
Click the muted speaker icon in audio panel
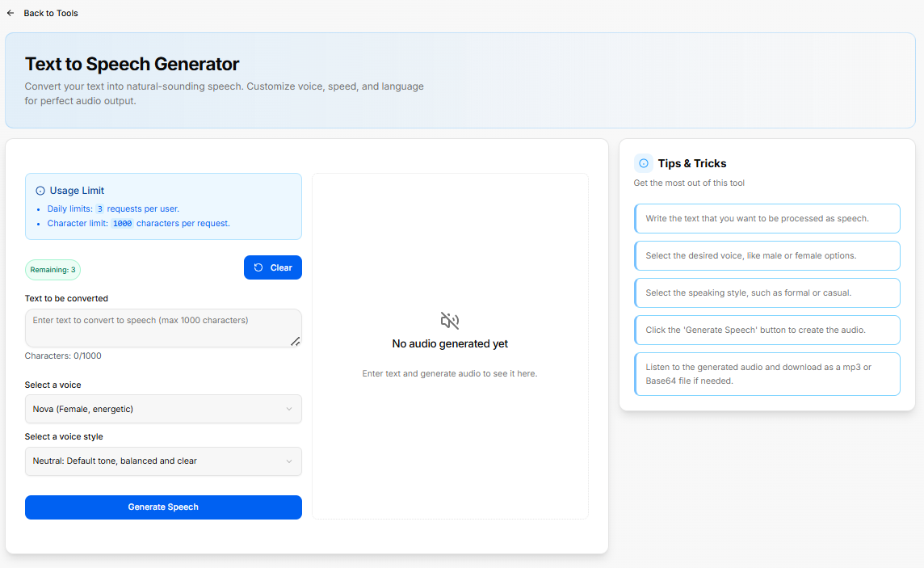pyautogui.click(x=450, y=321)
